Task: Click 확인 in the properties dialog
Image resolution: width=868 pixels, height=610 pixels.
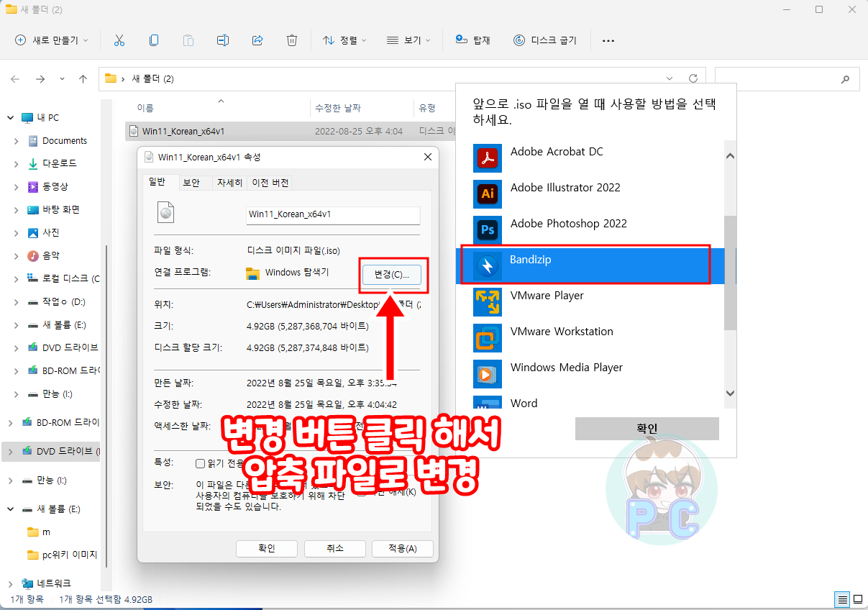Action: pos(267,549)
